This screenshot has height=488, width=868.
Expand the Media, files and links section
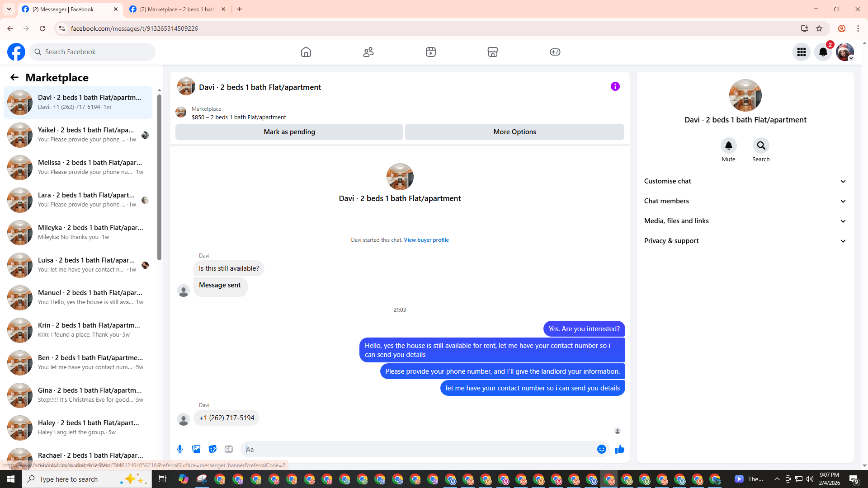point(745,221)
